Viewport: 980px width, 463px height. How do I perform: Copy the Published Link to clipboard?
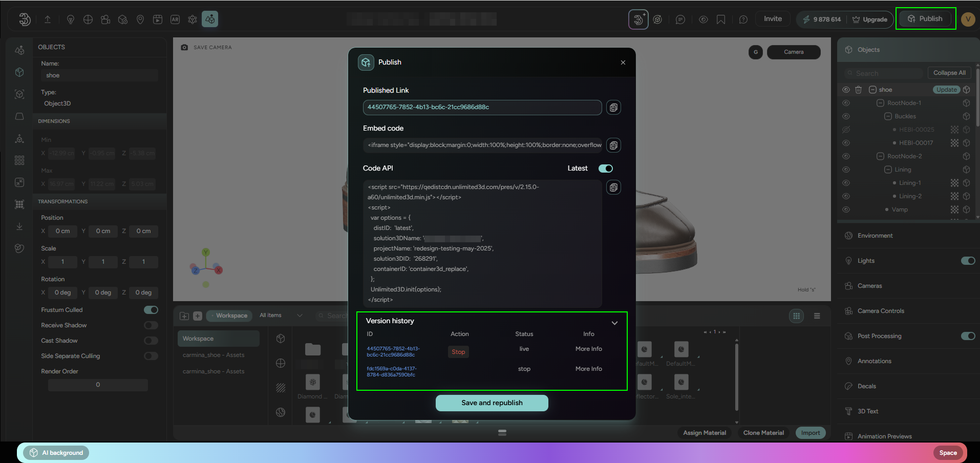click(x=613, y=108)
